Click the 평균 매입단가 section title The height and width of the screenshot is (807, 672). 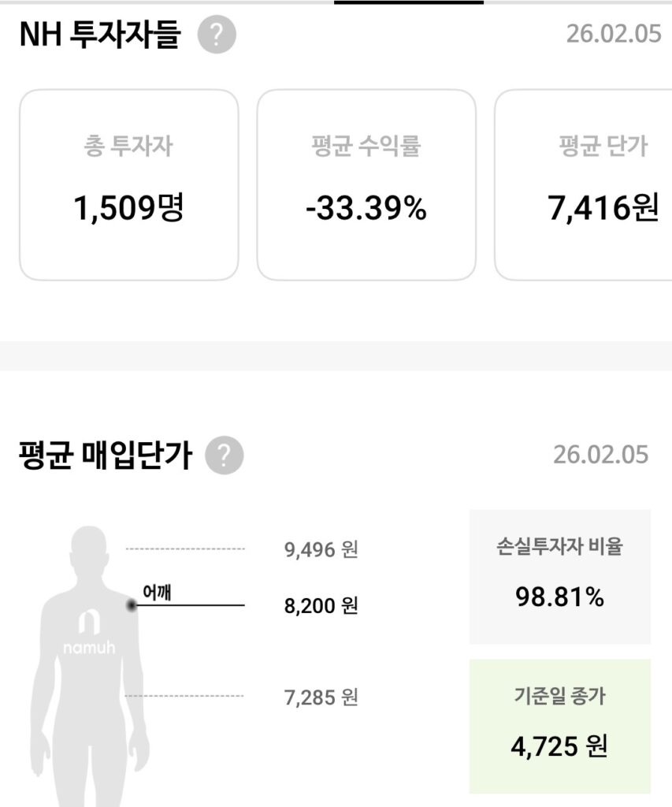[105, 456]
